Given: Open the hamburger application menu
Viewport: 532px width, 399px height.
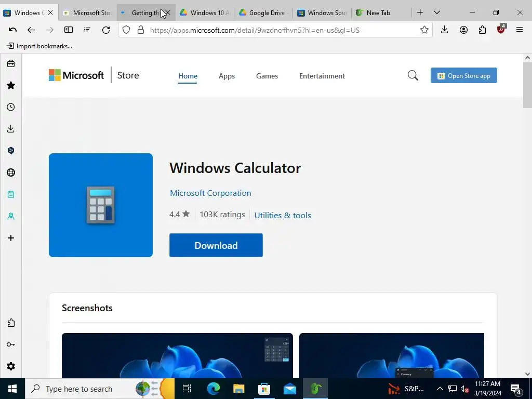Looking at the screenshot, I should (x=520, y=30).
